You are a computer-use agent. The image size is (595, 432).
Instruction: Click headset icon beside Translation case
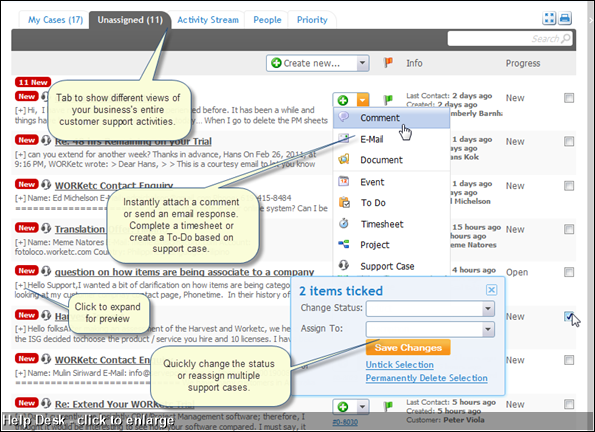[x=46, y=228]
